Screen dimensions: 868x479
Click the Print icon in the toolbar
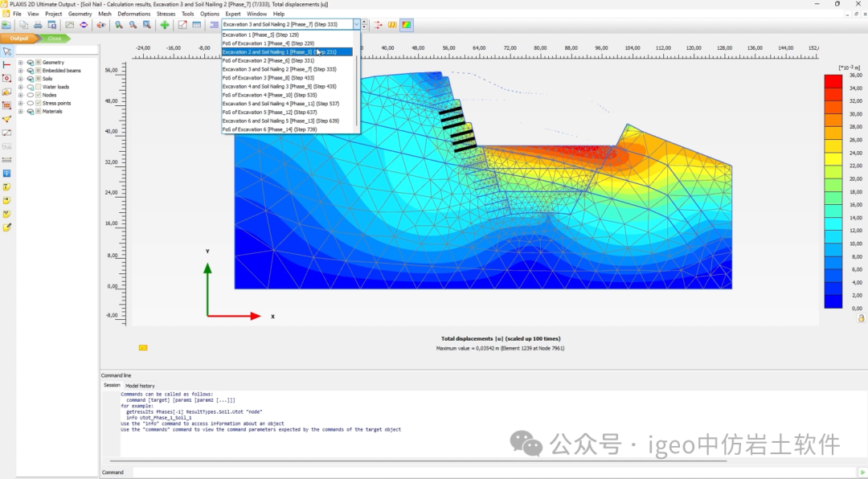tap(38, 25)
